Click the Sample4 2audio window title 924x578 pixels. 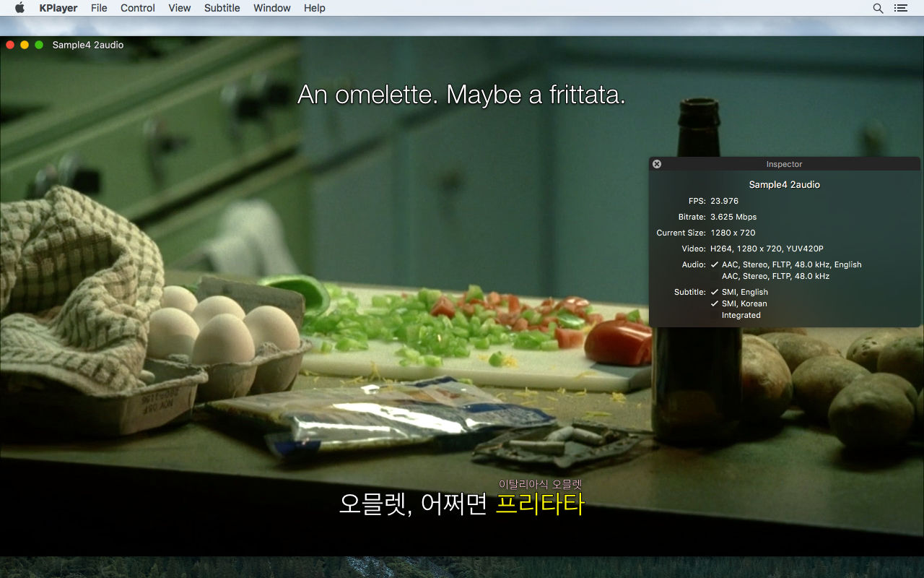pos(88,45)
